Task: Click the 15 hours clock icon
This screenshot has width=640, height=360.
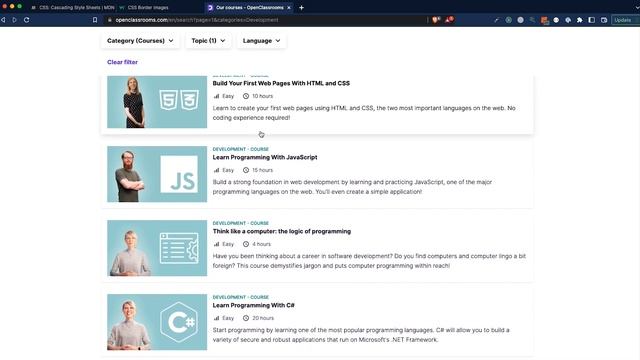Action: tap(246, 170)
